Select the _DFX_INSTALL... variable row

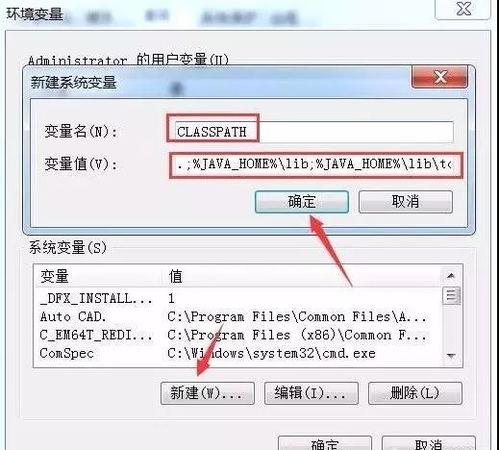[238, 298]
